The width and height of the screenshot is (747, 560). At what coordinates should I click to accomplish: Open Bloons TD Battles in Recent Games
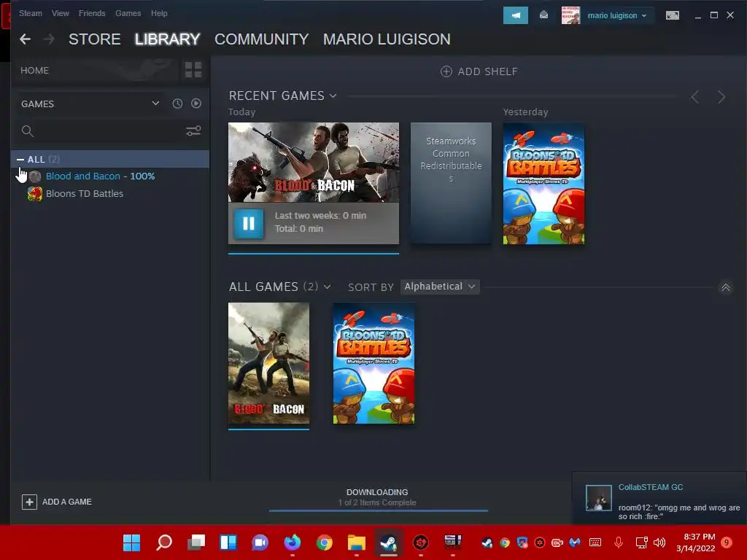click(543, 183)
